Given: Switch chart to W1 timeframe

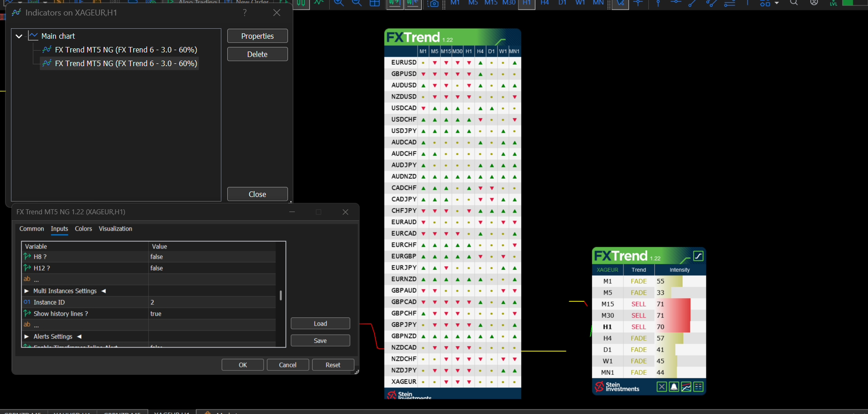Looking at the screenshot, I should tap(580, 3).
